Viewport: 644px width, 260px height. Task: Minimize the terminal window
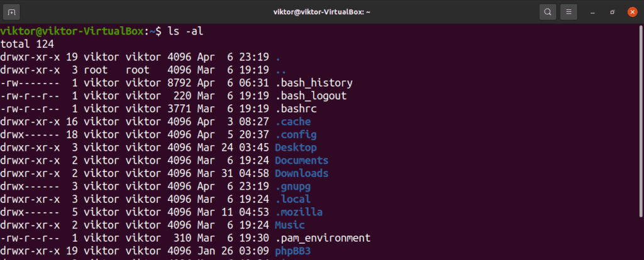pyautogui.click(x=592, y=13)
